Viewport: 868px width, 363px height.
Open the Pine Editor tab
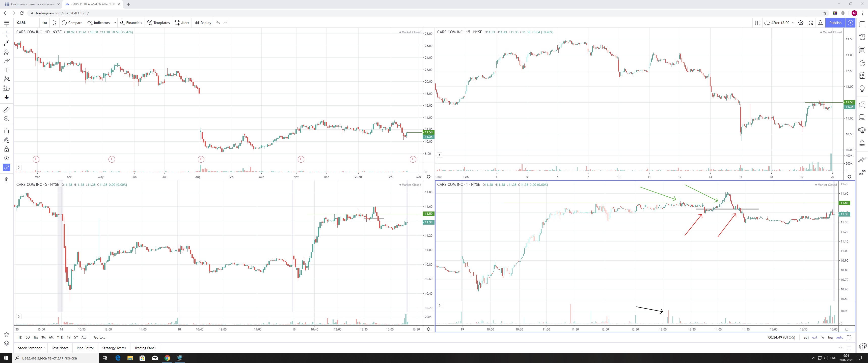pos(85,348)
